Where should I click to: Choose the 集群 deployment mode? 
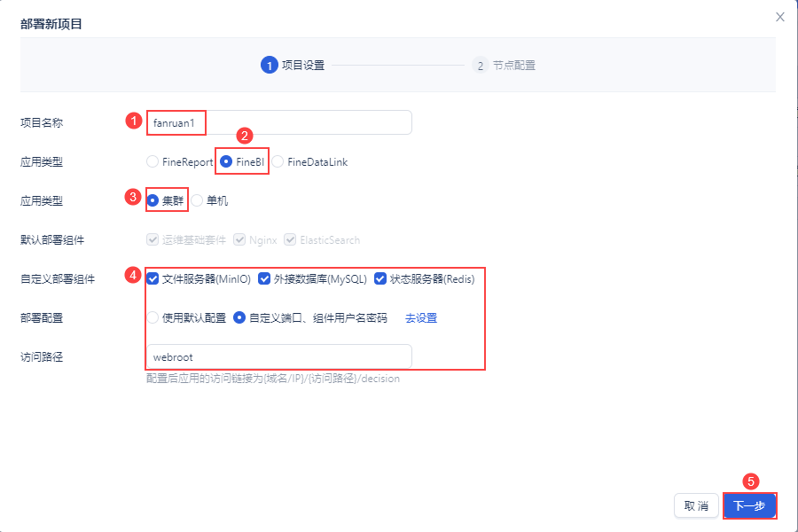click(x=153, y=200)
